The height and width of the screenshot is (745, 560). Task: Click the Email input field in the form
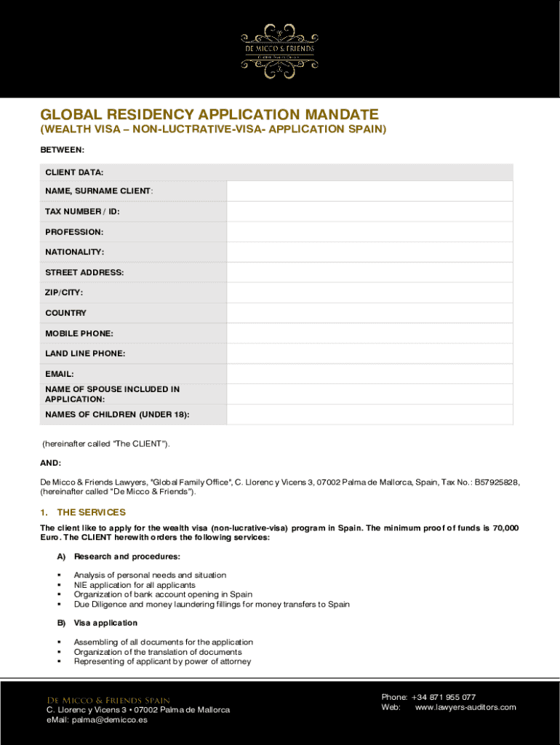(x=369, y=373)
